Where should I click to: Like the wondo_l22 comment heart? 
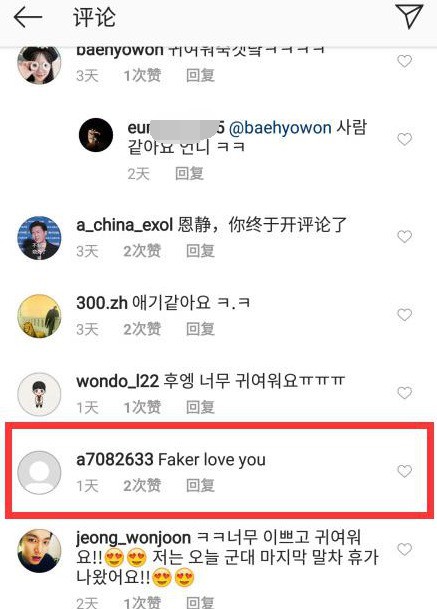coord(404,393)
